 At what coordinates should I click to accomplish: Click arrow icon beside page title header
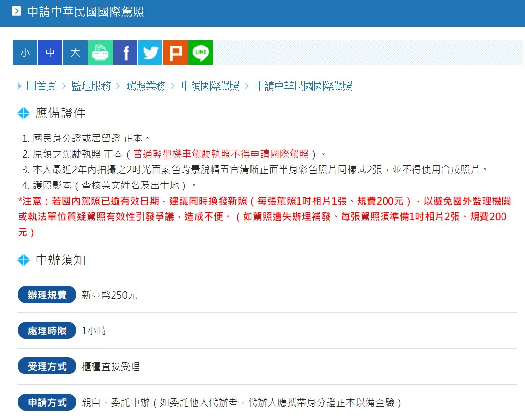16,11
